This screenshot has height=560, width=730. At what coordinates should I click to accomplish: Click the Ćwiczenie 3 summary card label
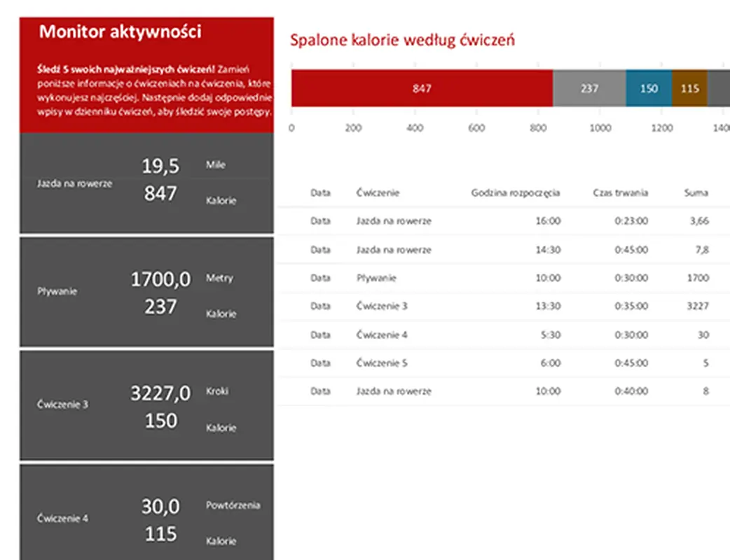pos(62,405)
